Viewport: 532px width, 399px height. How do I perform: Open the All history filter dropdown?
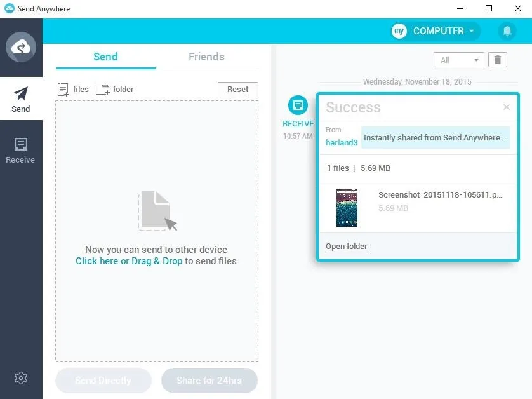(x=459, y=60)
